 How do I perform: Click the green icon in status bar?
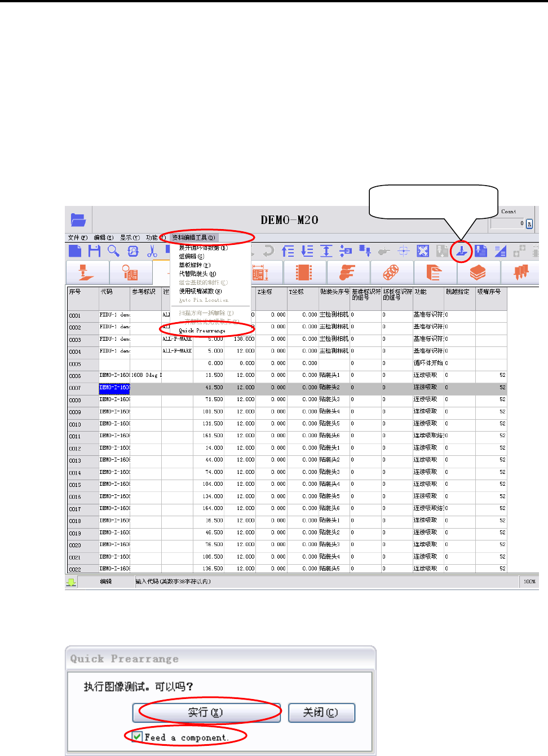72,582
